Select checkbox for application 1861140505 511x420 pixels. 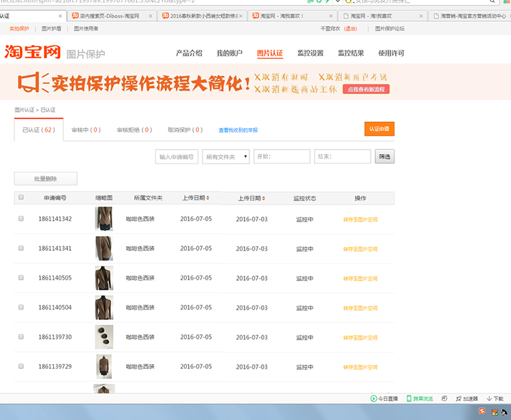point(21,278)
